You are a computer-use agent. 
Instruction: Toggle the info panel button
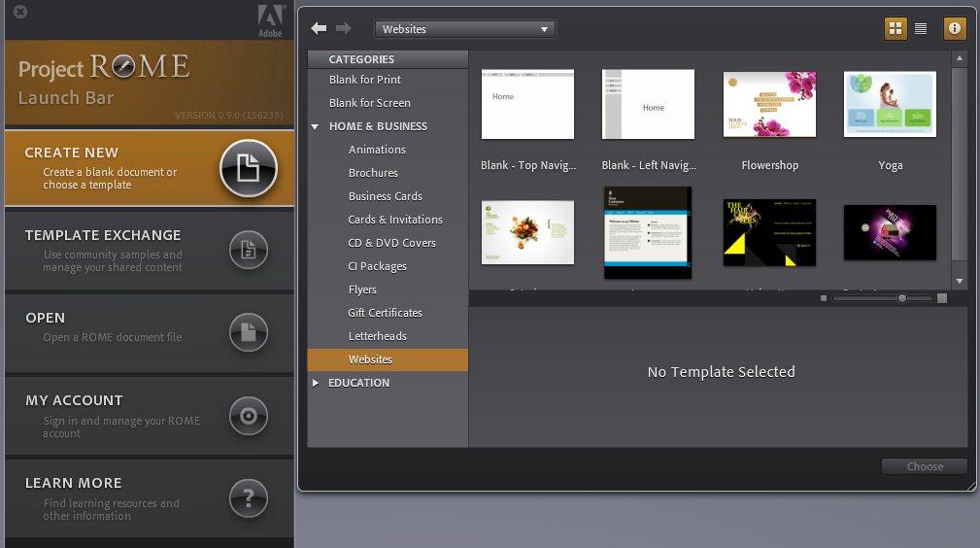pos(955,28)
